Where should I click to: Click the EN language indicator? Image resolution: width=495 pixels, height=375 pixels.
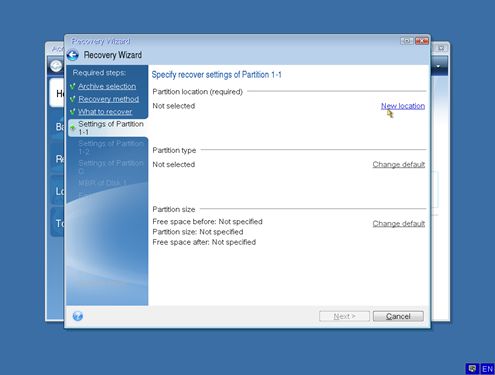point(487,369)
